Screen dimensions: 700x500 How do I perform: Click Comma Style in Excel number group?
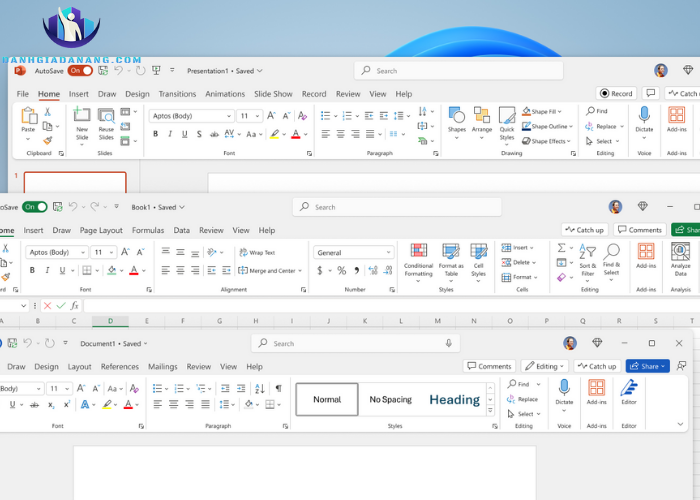(x=356, y=271)
